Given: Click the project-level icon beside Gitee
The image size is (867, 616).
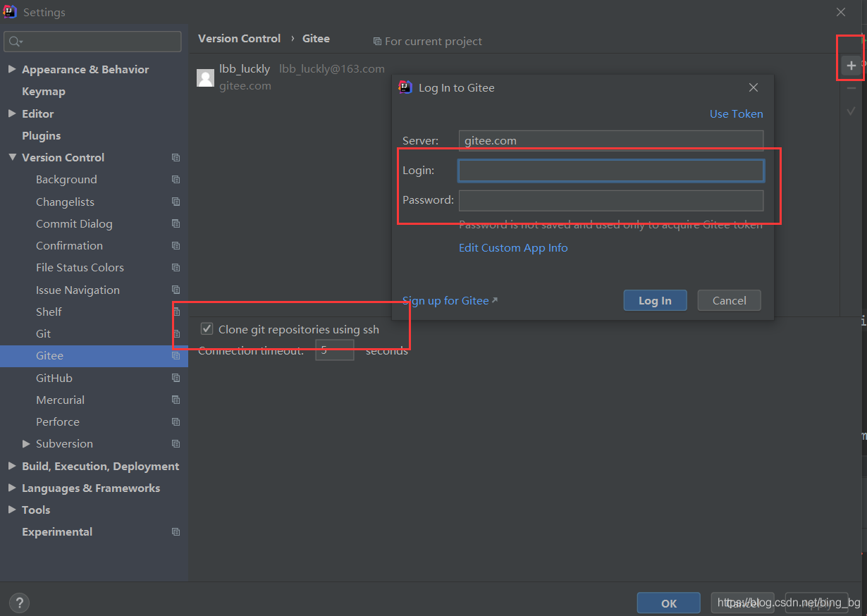Looking at the screenshot, I should (x=176, y=356).
